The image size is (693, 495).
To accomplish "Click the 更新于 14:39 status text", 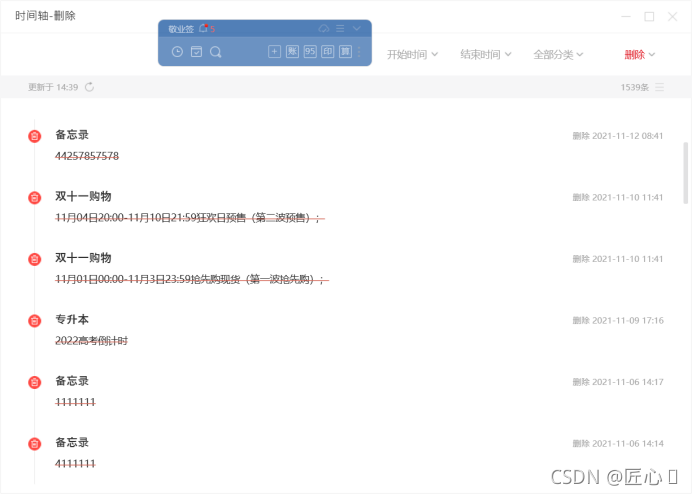I will click(53, 87).
